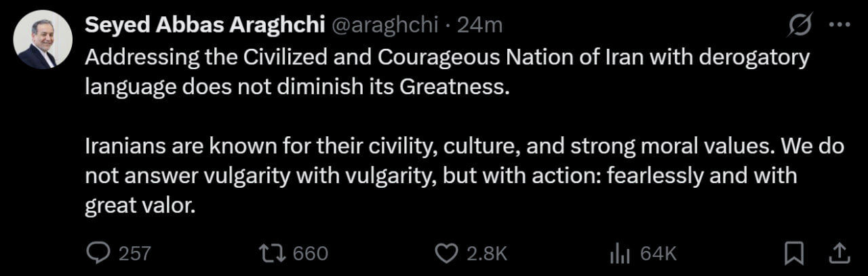This screenshot has width=868, height=276.
Task: Repost the tweet using the retweet arrows icon
Action: (x=275, y=254)
